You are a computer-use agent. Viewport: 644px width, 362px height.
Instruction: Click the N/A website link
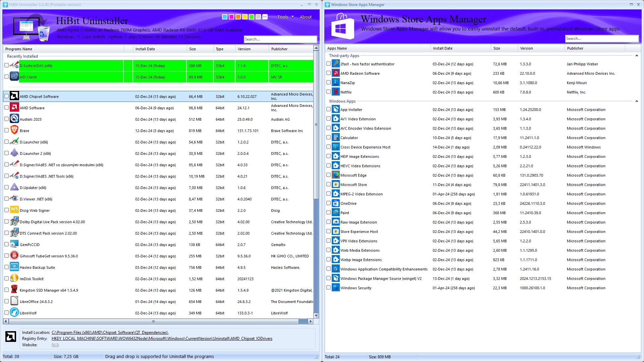point(55,345)
